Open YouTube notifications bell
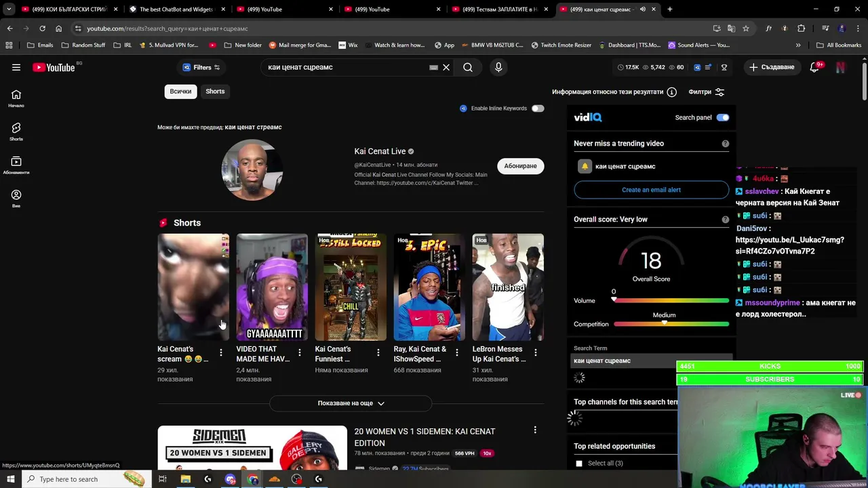Screen dimensions: 868x488 pos(815,67)
